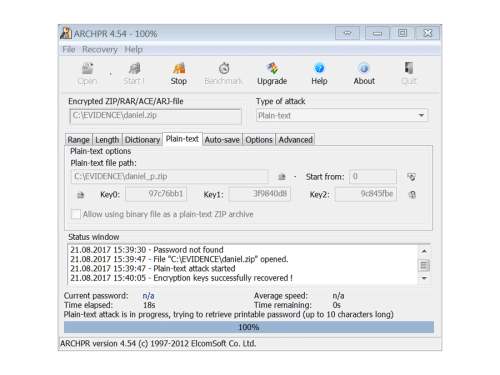
Task: Switch to the Advanced tab
Action: click(296, 140)
